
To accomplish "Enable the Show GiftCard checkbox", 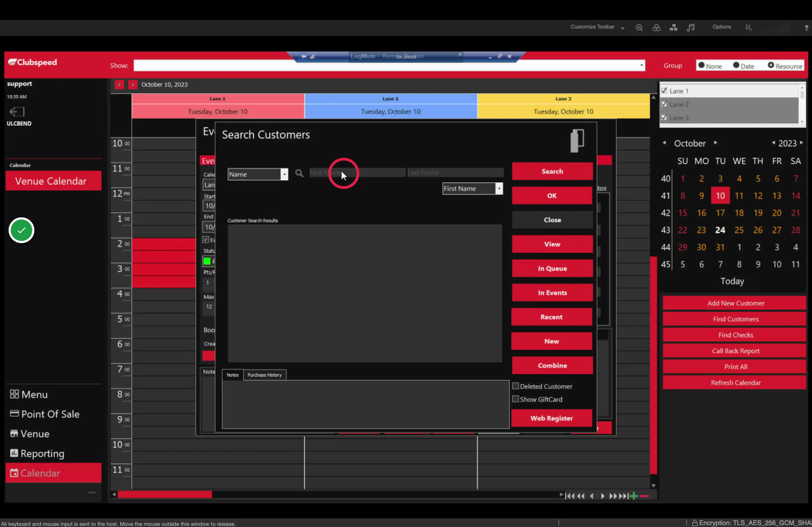I will coord(516,399).
